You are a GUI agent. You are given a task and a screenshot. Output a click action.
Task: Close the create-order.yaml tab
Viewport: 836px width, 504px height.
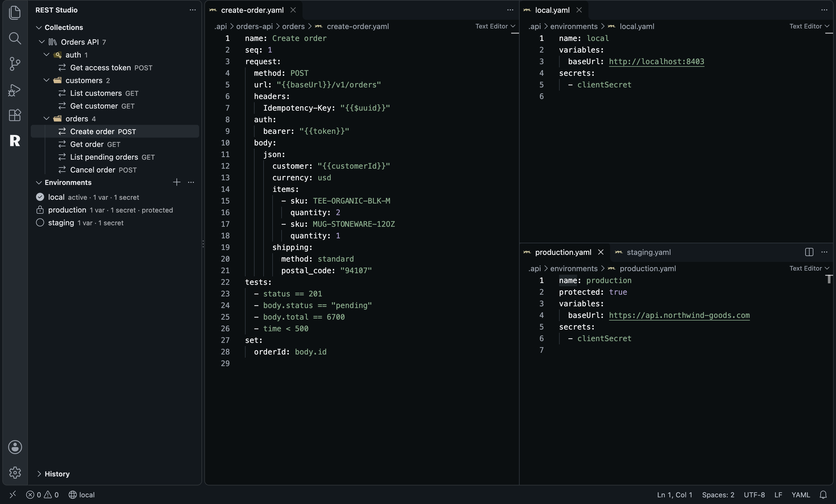pyautogui.click(x=293, y=10)
